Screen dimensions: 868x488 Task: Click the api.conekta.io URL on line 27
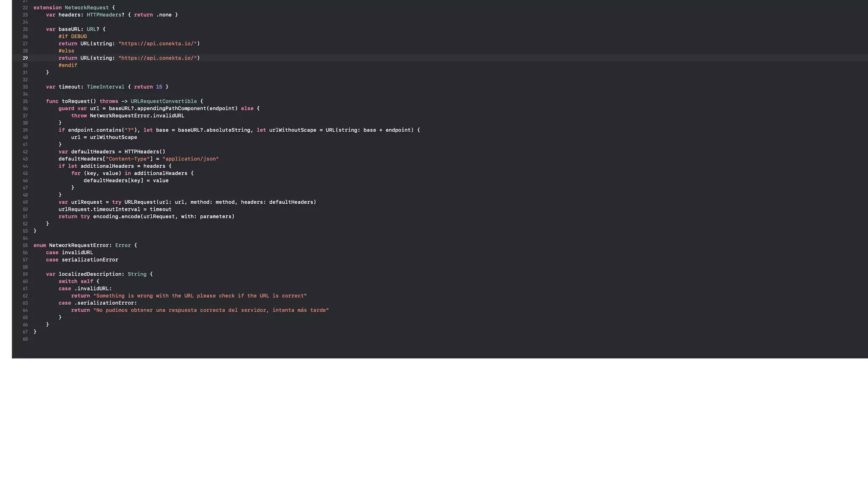157,44
